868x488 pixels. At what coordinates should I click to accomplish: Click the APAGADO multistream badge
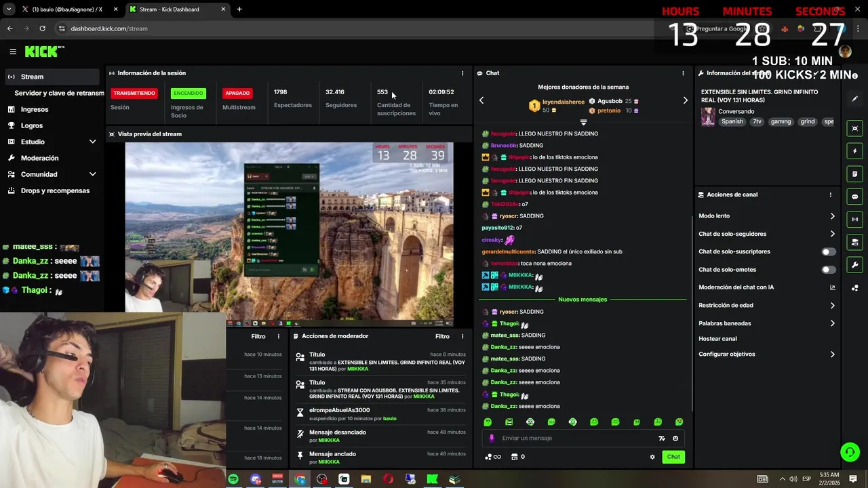(237, 93)
